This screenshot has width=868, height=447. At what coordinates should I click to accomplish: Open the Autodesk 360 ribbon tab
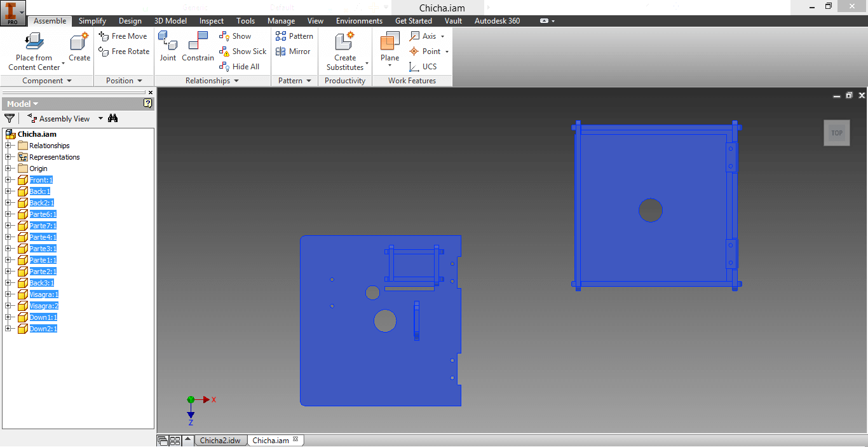coord(497,21)
